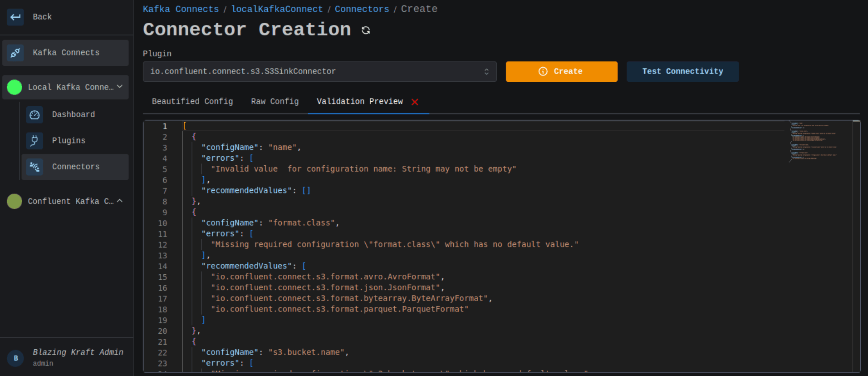Click the orange Create button

point(562,72)
